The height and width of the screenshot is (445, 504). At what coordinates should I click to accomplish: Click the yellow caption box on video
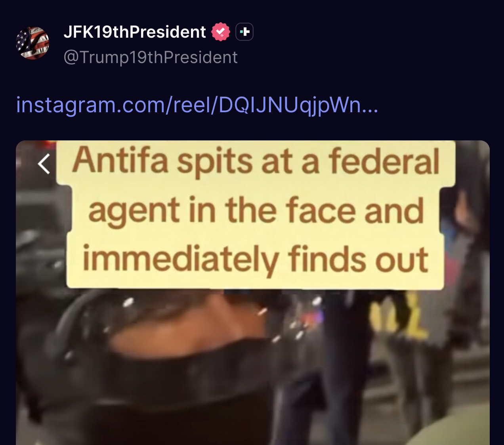coord(256,214)
